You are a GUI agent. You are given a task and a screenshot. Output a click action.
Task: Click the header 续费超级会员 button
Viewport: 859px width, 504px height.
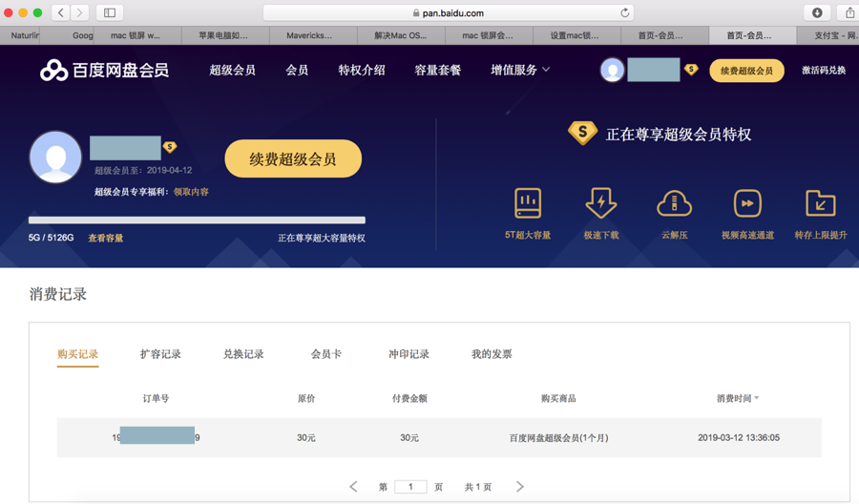(746, 71)
